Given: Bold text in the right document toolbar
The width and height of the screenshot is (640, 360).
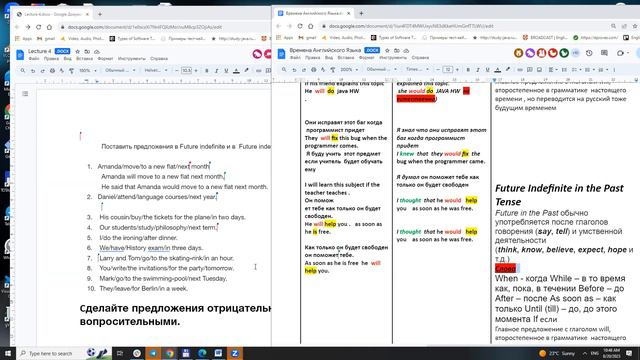Looking at the screenshot, I should pyautogui.click(x=468, y=70).
